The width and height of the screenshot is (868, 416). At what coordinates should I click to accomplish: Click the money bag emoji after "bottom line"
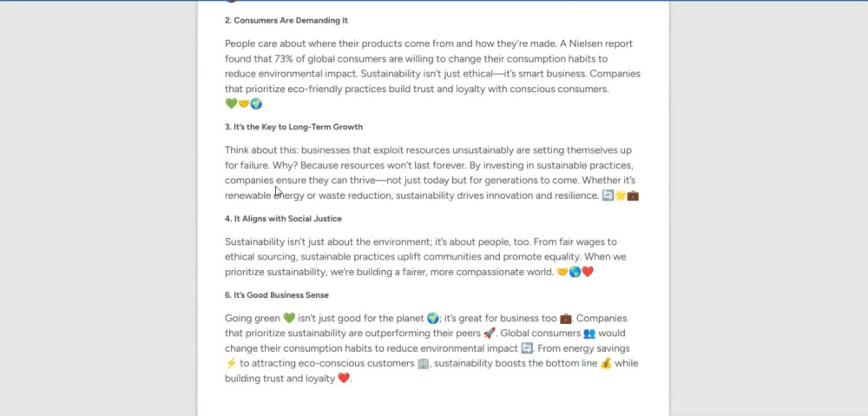606,363
